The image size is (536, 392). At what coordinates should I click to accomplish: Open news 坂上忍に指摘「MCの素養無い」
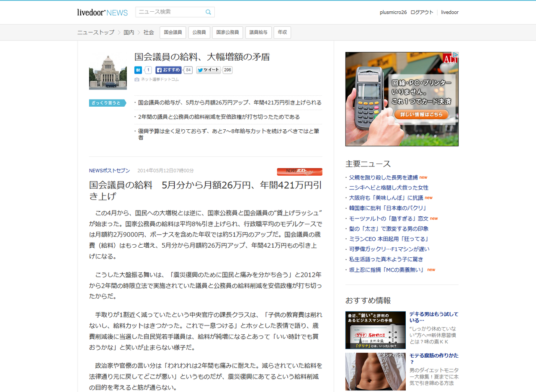[387, 270]
